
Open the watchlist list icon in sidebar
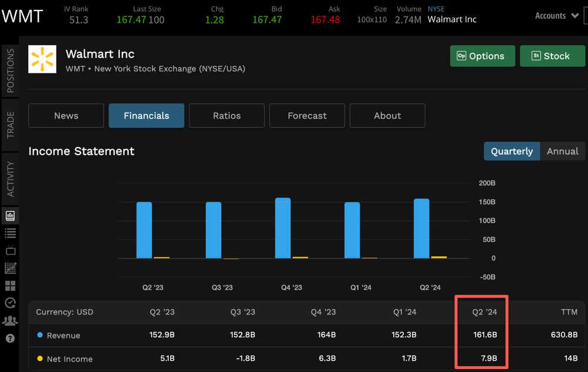point(10,233)
